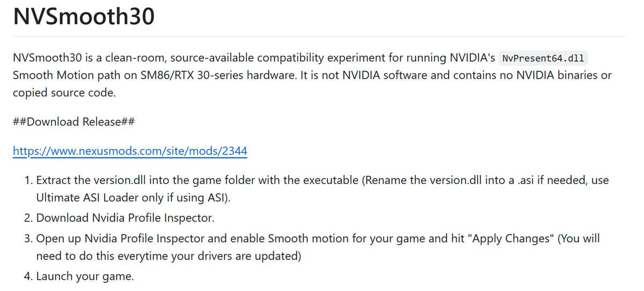Click the NVSmooth30 page heading

point(84,17)
